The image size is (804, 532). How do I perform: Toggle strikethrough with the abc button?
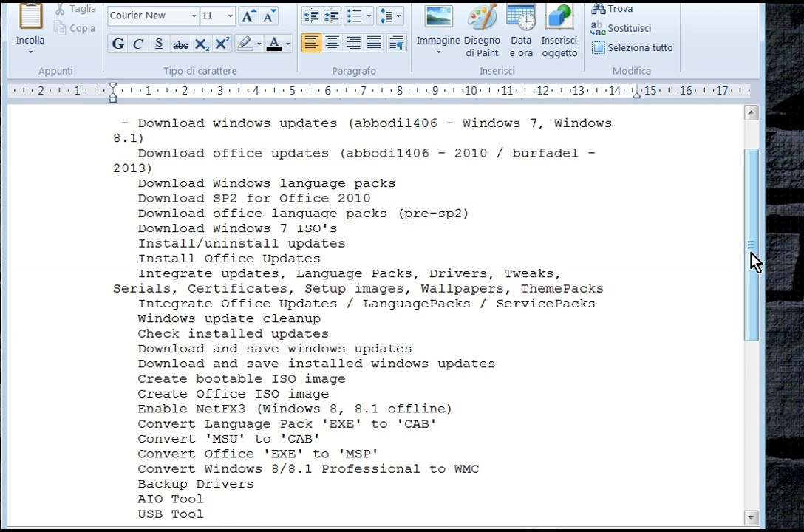(x=180, y=44)
